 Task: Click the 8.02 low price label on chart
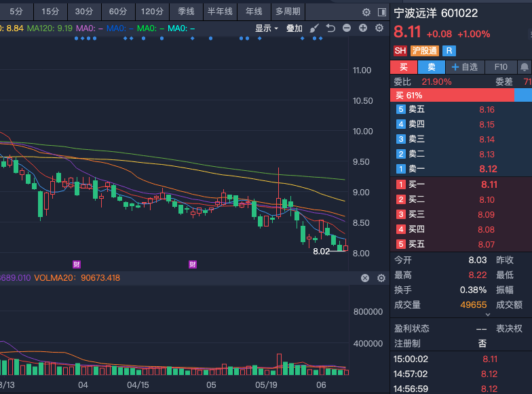[x=321, y=251]
